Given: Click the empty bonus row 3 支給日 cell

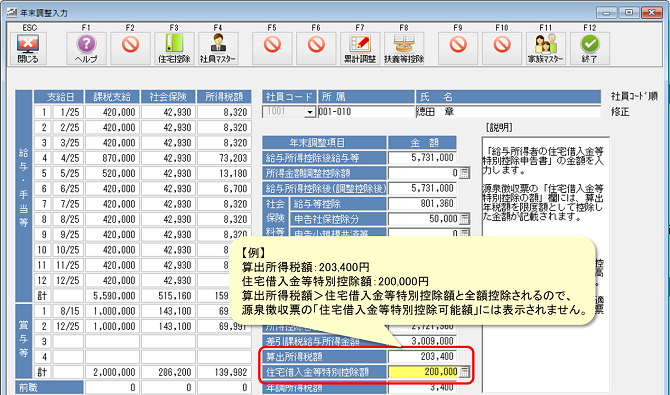Looking at the screenshot, I should [x=68, y=342].
